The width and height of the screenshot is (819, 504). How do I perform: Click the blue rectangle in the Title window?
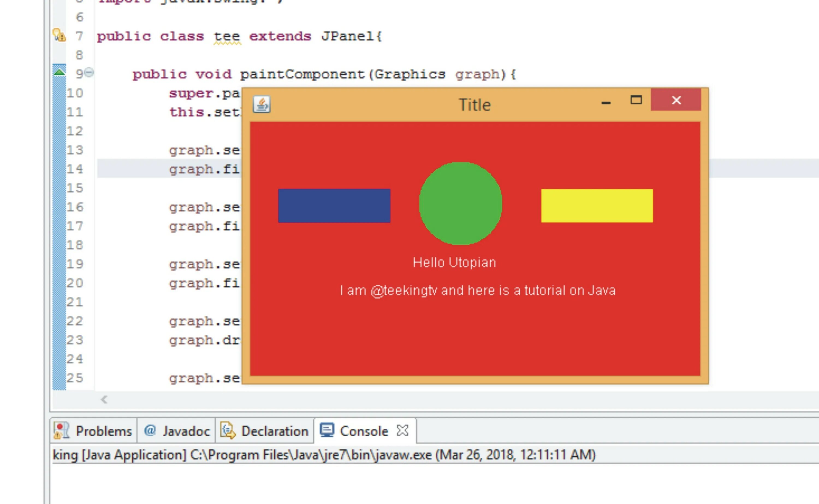[334, 206]
